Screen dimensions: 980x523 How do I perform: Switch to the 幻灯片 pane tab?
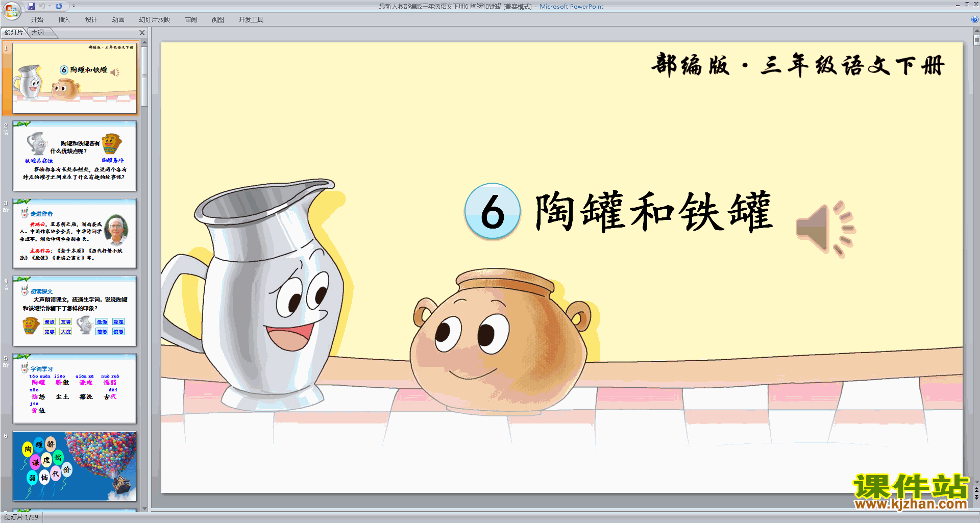pyautogui.click(x=14, y=33)
